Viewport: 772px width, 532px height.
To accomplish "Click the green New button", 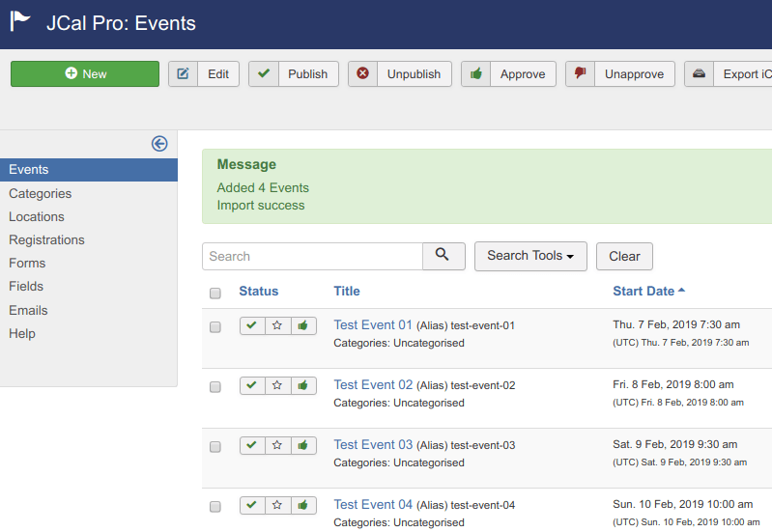I will click(85, 73).
